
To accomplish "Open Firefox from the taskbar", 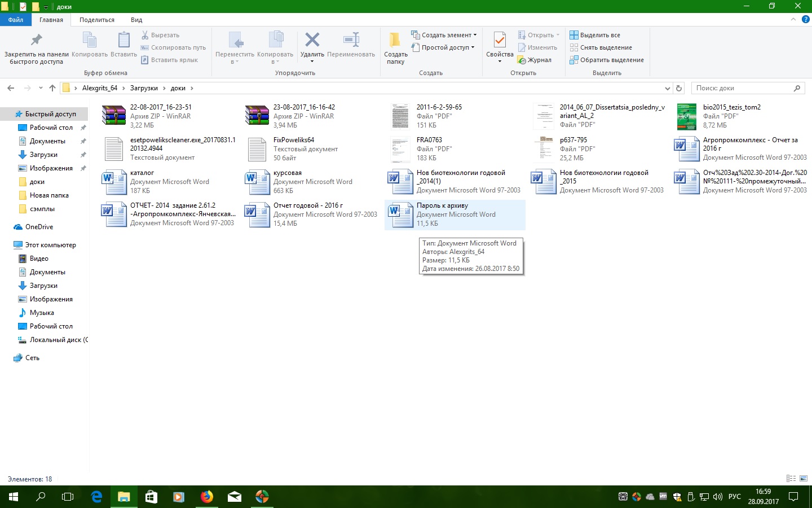I will pos(207,497).
